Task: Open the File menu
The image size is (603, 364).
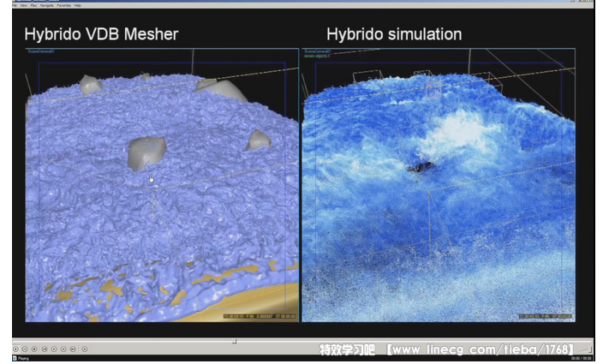Action: 15,5
